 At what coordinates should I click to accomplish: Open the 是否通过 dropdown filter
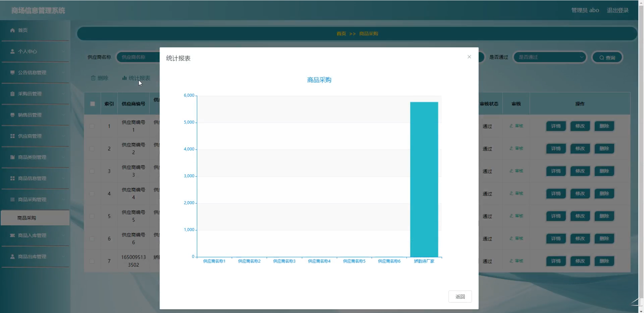point(550,57)
